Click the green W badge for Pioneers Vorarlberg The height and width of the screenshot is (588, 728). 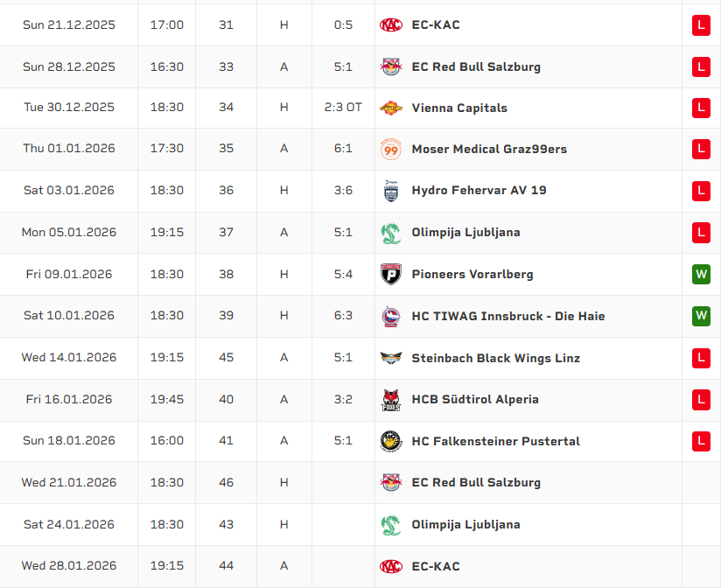701,275
